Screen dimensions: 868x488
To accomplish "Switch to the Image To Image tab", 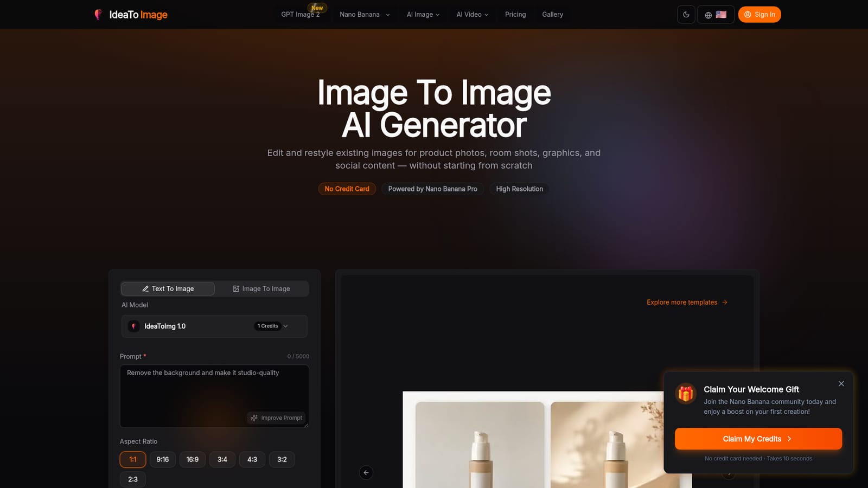I will 261,288.
